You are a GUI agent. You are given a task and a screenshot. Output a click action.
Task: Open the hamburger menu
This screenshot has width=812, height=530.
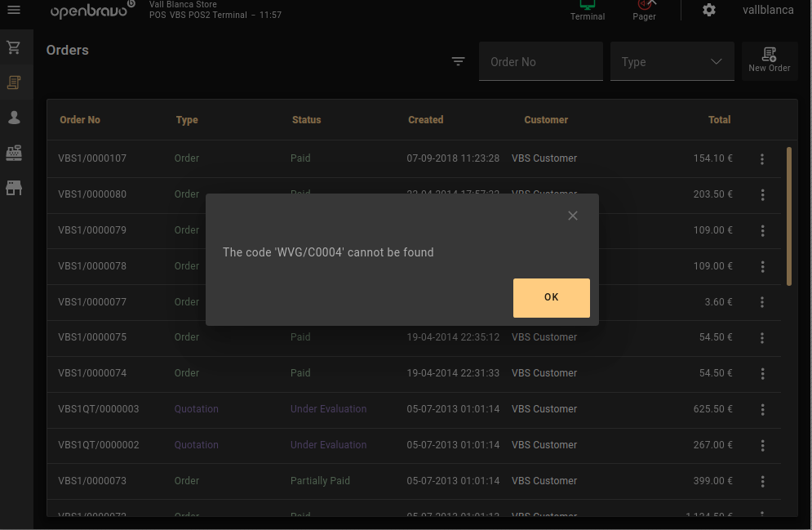(14, 11)
